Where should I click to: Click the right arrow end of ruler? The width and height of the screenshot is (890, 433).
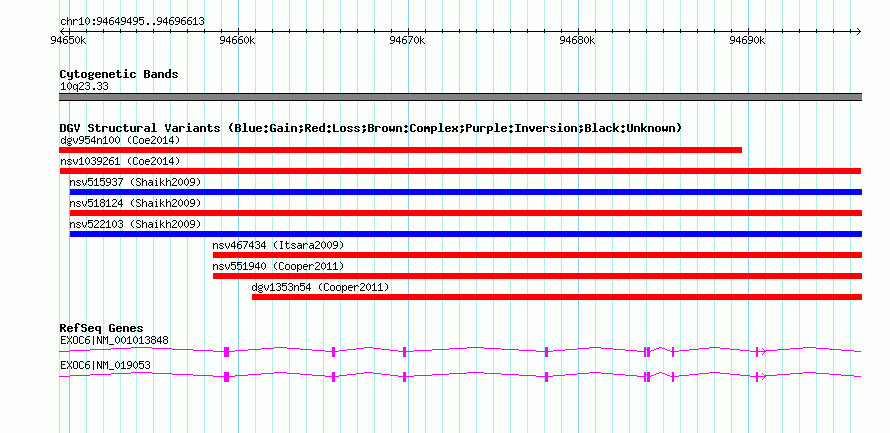pos(858,31)
